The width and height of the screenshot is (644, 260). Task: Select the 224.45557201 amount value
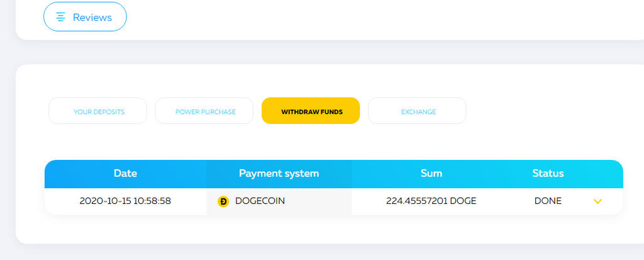[417, 201]
